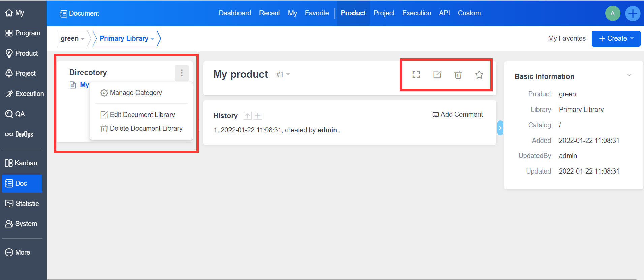644x280 pixels.
Task: Open the Directory three-dot menu
Action: 182,73
